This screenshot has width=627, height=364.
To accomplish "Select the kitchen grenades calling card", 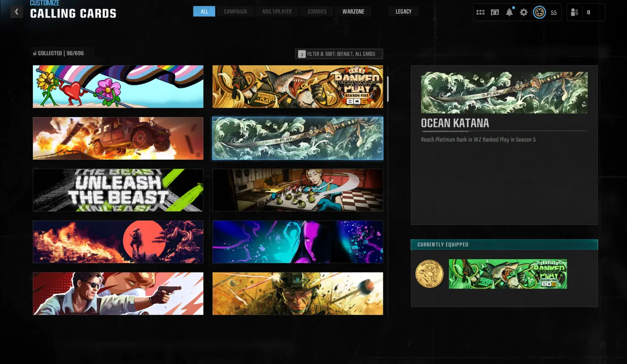I will (x=298, y=190).
